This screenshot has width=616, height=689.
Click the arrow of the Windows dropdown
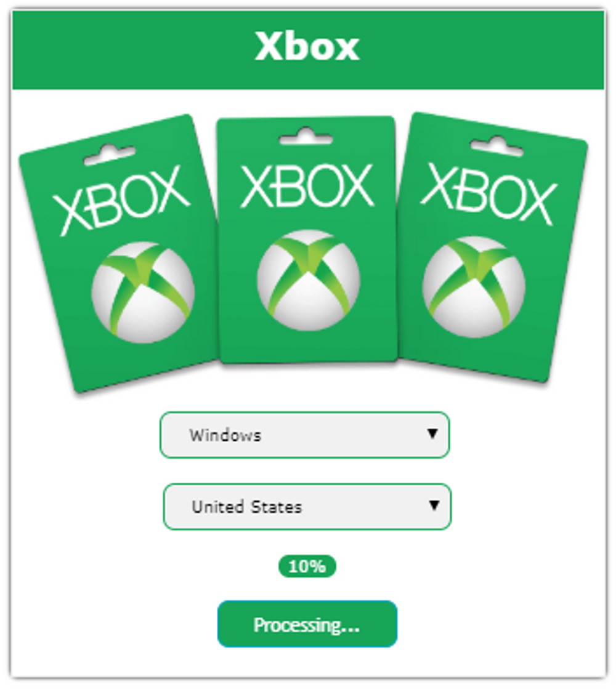pos(432,433)
